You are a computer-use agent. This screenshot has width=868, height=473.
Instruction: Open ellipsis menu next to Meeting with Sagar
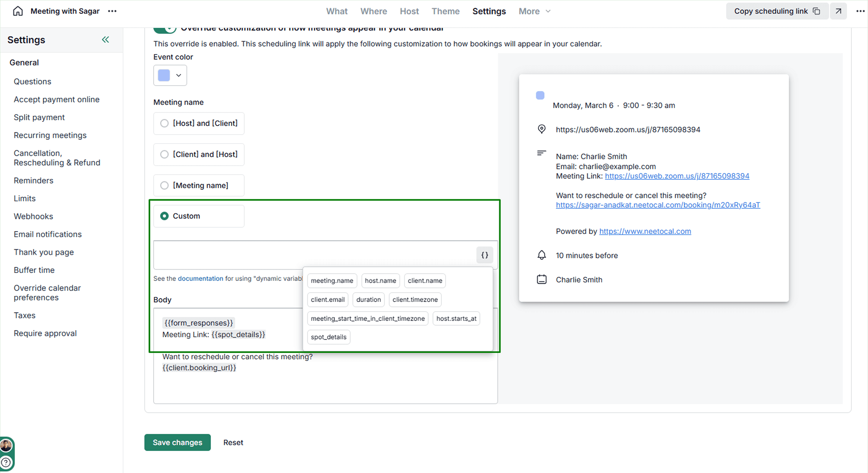(x=112, y=11)
